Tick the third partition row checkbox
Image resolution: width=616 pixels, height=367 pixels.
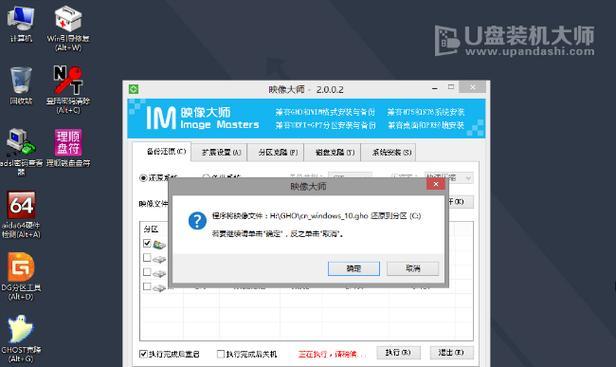147,272
